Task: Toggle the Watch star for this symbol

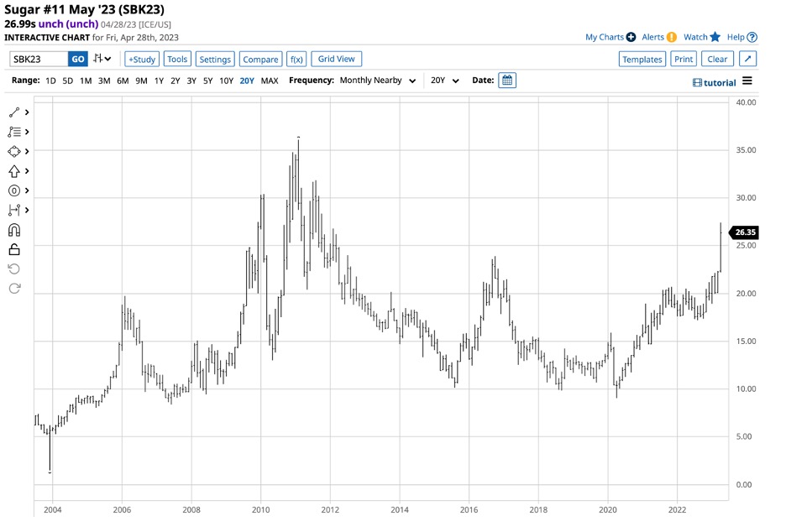Action: tap(702, 37)
